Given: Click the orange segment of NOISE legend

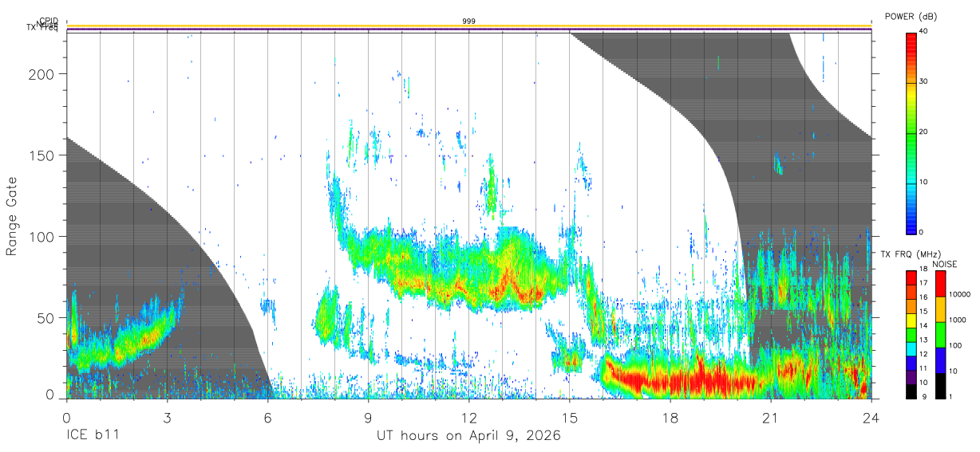Looking at the screenshot, I should pos(940,309).
